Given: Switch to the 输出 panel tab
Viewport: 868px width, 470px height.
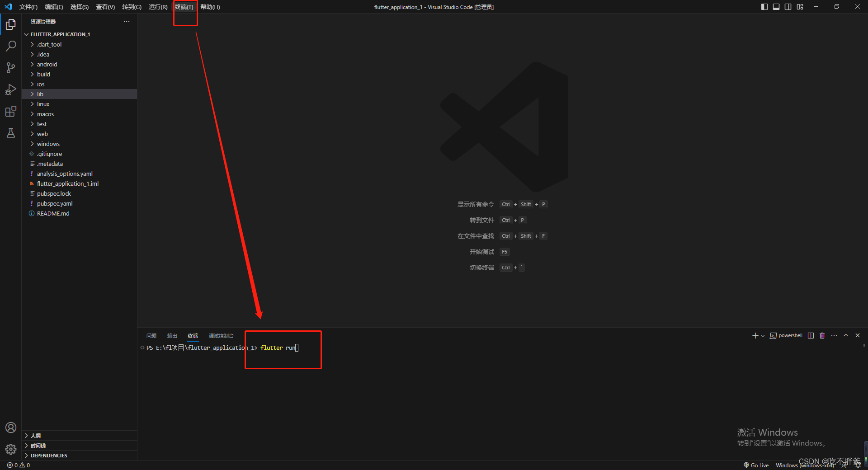Looking at the screenshot, I should [172, 336].
